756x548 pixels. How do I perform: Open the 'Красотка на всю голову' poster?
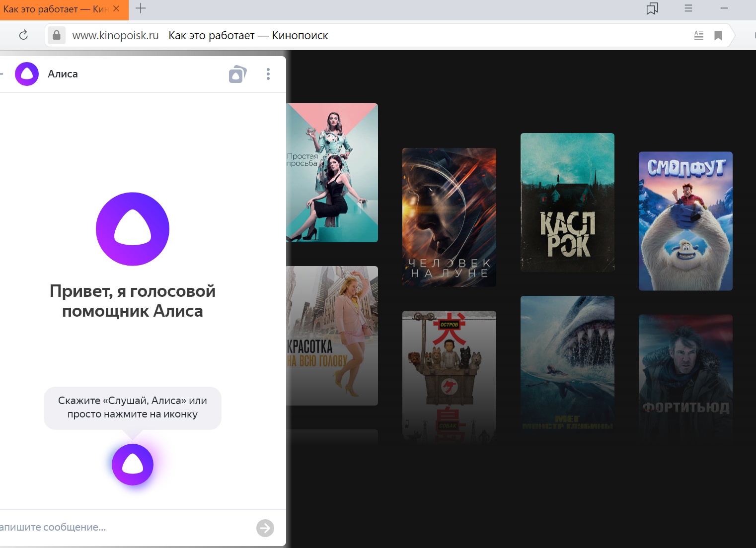click(x=332, y=336)
